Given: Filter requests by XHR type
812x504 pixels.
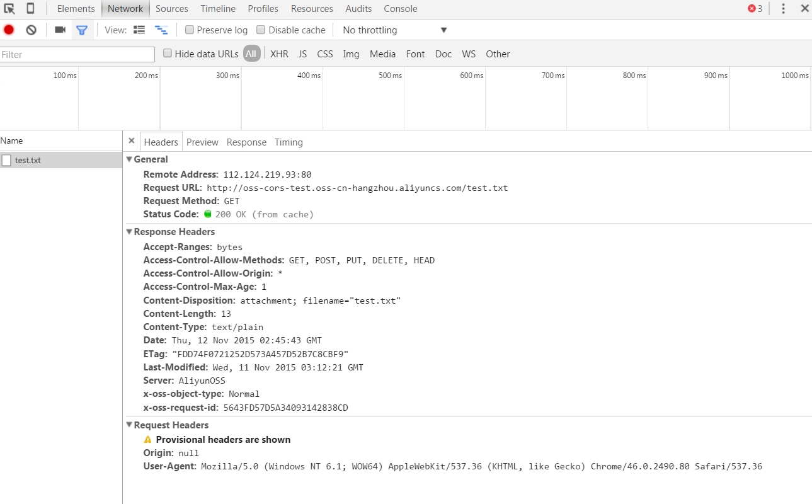Looking at the screenshot, I should (x=279, y=54).
